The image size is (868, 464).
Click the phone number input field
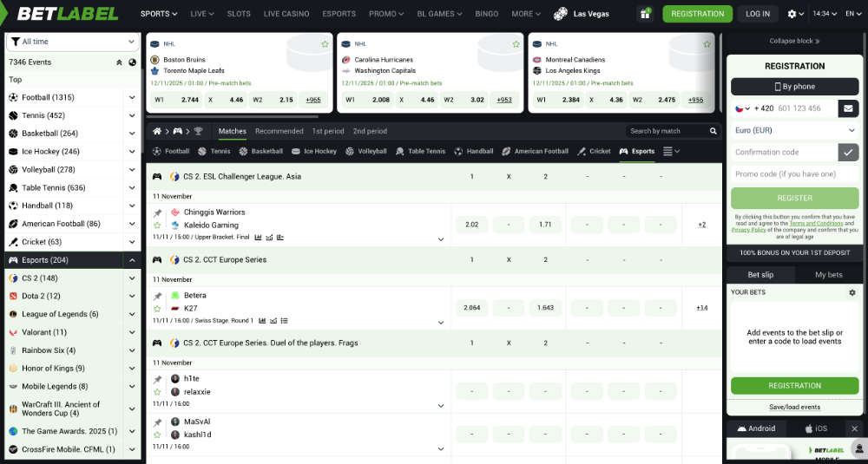click(806, 108)
